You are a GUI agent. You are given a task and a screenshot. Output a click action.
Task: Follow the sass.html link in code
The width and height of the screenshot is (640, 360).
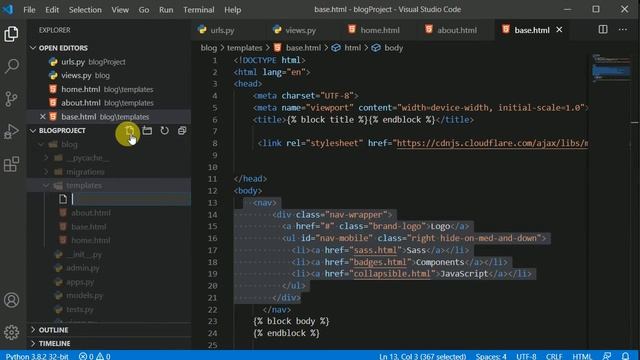pos(375,250)
